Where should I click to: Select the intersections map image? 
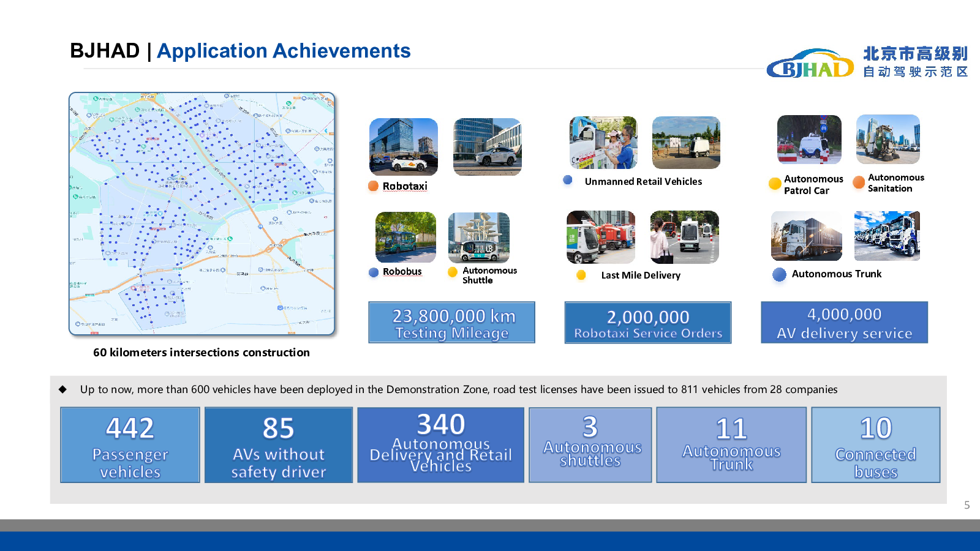[202, 214]
